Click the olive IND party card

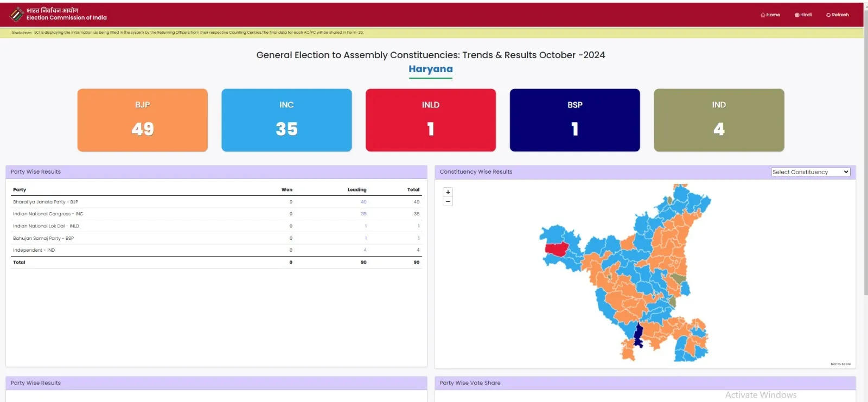(x=719, y=120)
